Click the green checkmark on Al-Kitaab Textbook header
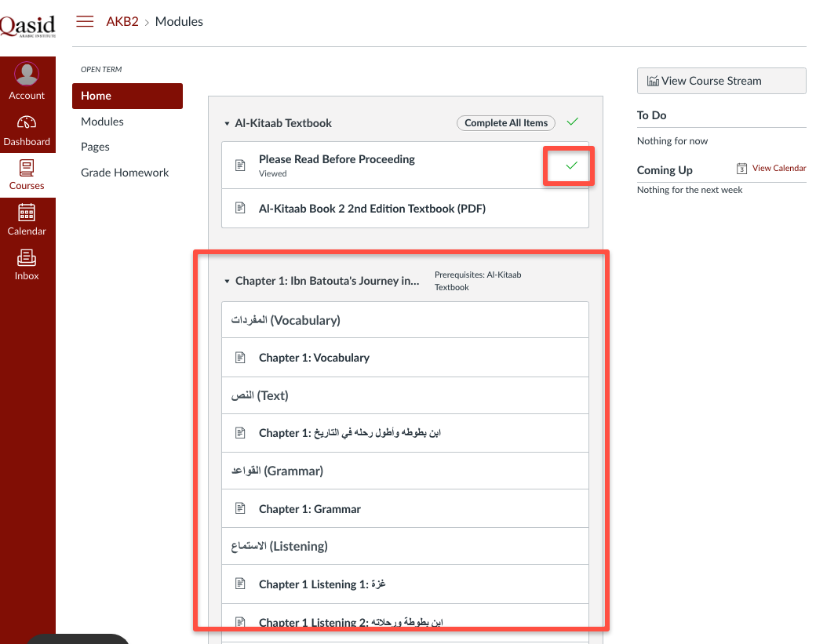 coord(573,122)
